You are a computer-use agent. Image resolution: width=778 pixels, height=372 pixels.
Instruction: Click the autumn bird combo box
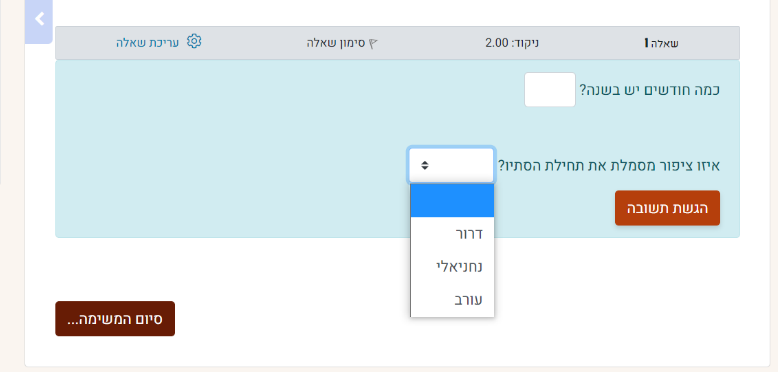point(451,165)
